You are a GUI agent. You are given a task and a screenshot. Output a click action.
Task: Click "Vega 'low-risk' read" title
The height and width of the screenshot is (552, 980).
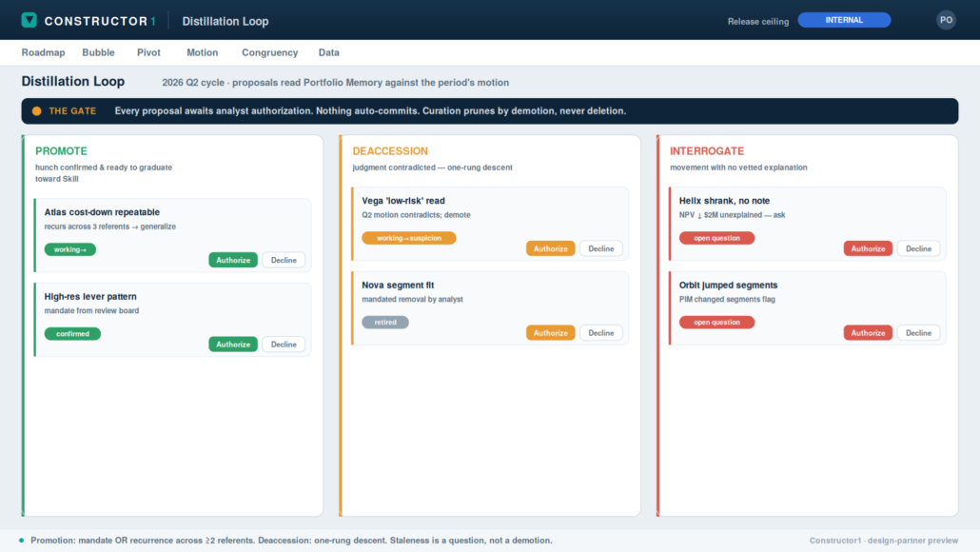pyautogui.click(x=403, y=202)
